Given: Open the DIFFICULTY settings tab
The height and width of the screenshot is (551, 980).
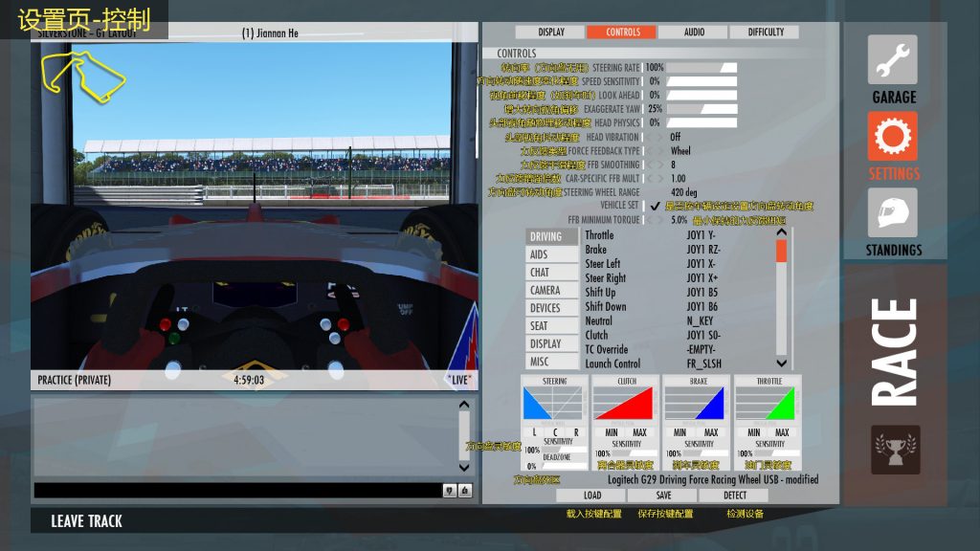Looking at the screenshot, I should point(765,32).
